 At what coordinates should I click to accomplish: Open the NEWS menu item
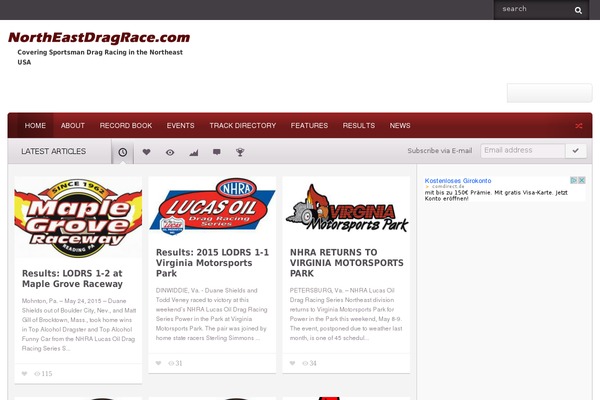400,126
